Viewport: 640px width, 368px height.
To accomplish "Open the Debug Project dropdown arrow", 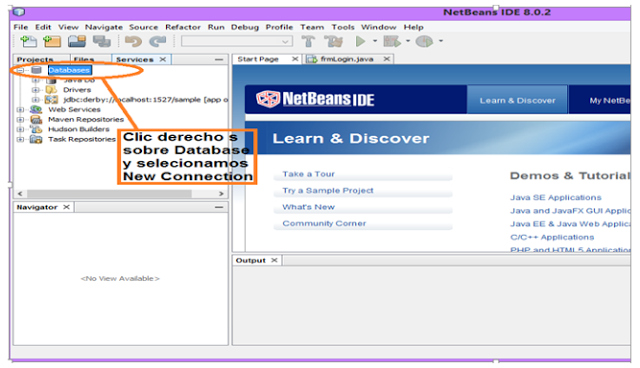I will point(408,41).
